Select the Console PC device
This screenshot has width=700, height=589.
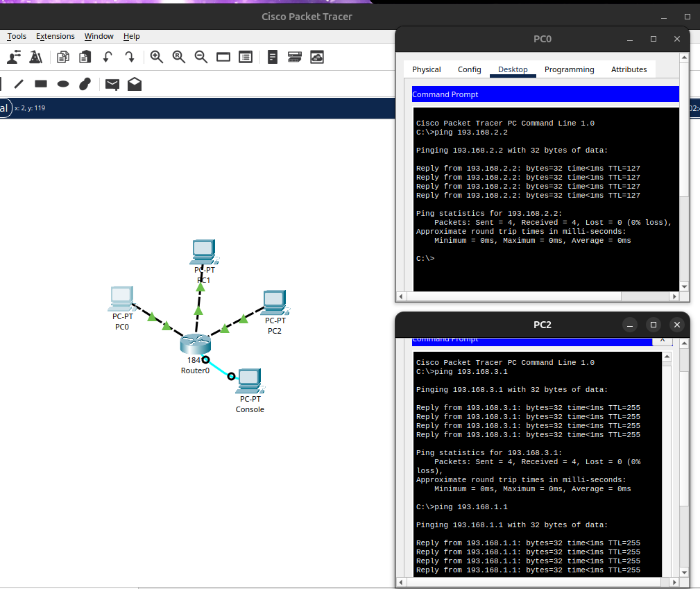pos(250,381)
